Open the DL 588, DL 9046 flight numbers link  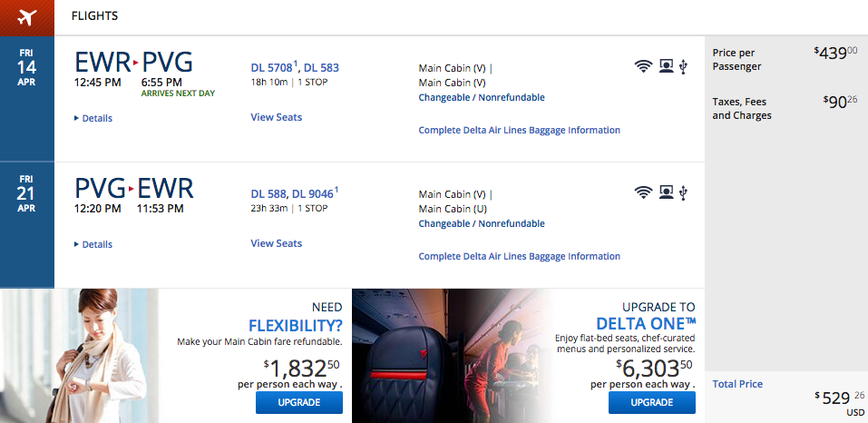click(294, 194)
